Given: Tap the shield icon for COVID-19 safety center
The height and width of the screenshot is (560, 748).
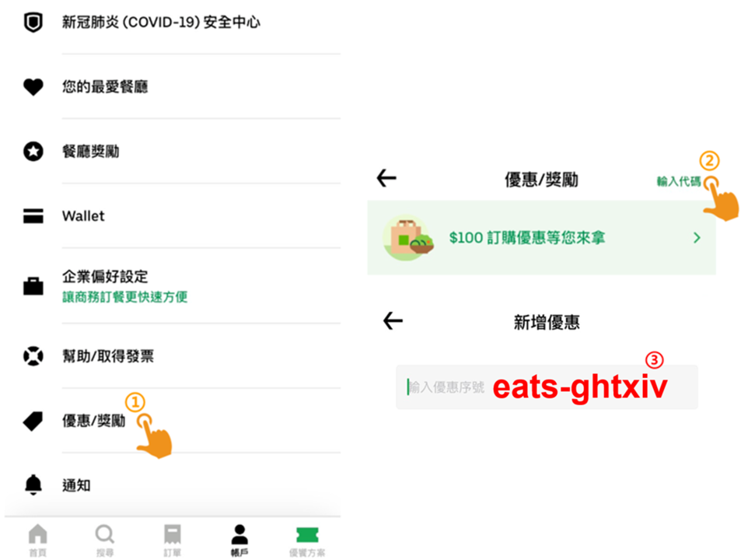Looking at the screenshot, I should pos(33,23).
